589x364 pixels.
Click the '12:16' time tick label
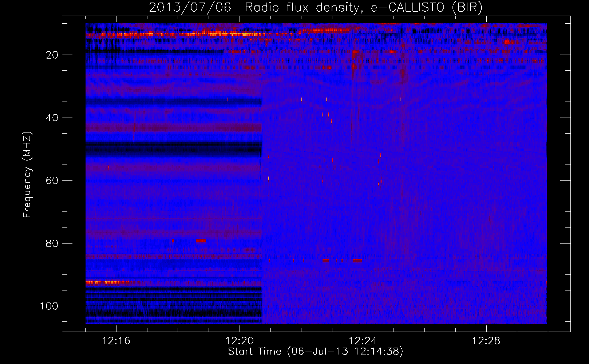[x=116, y=341]
